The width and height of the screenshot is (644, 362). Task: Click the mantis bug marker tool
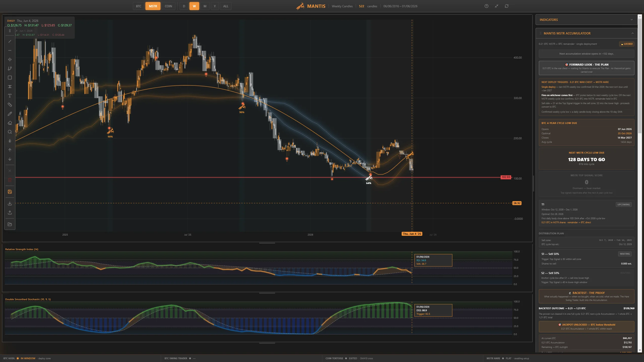(x=10, y=141)
